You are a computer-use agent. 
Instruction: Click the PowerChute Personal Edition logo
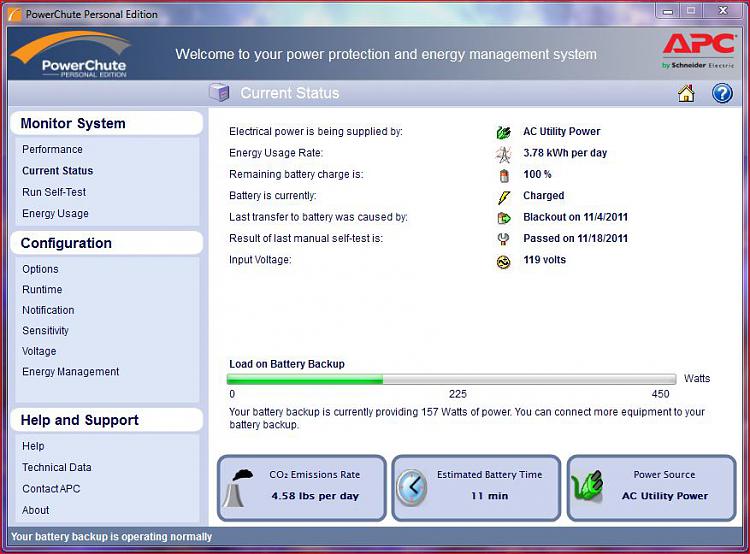pos(71,55)
